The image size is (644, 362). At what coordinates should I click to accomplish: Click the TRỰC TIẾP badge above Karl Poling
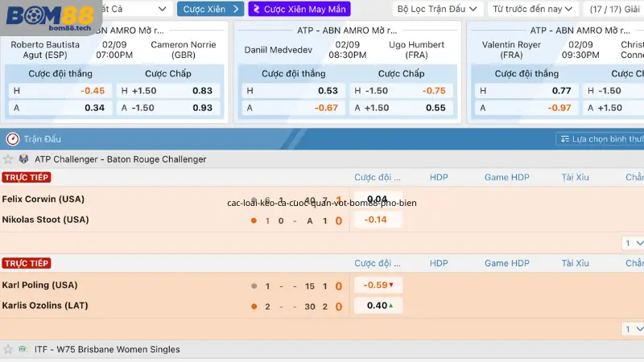[x=27, y=263]
